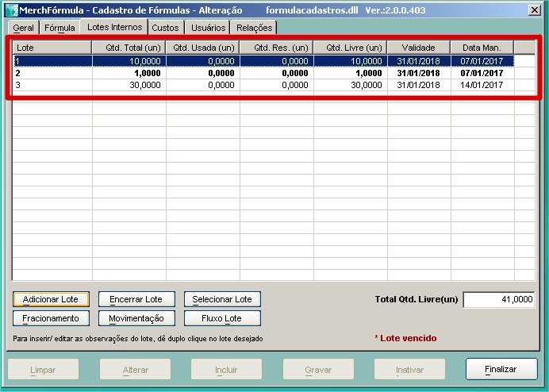Go to the Usuários tab
Viewport: 549px width, 392px height.
pos(208,28)
